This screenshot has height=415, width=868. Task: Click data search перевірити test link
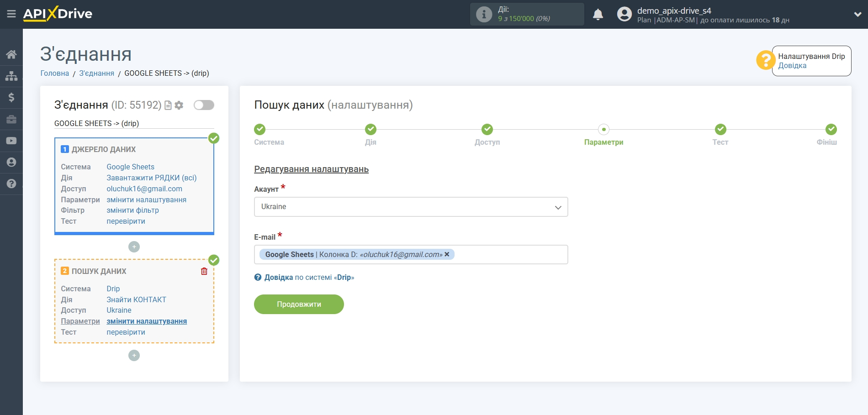point(126,332)
